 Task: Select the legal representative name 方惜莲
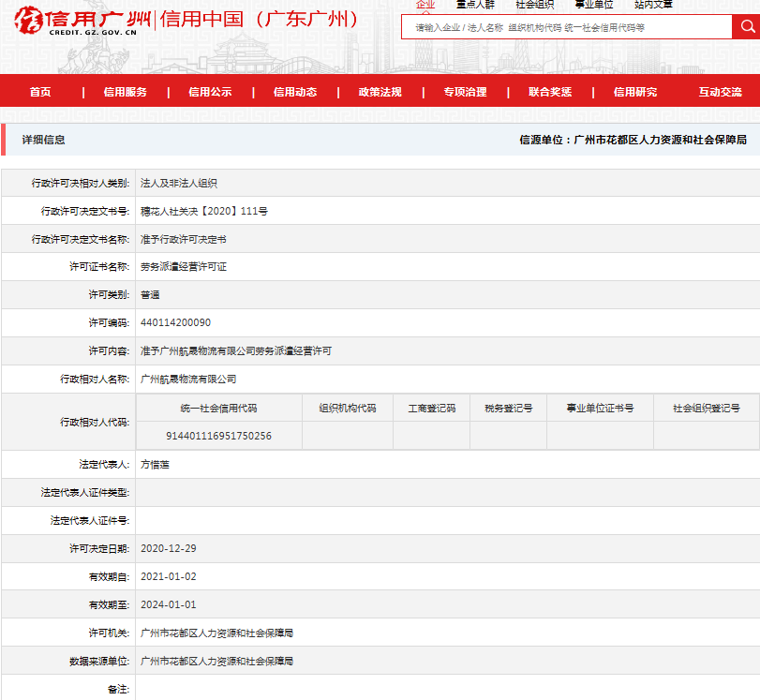click(156, 465)
